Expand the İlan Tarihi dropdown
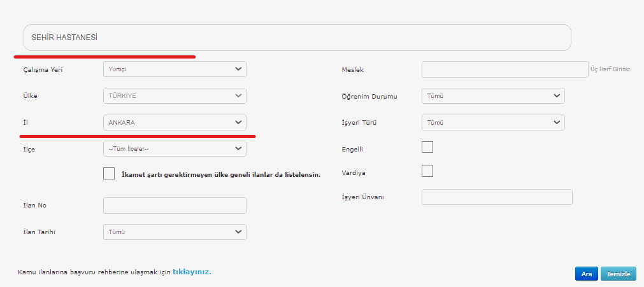Viewport: 644px width, 287px height. tap(175, 232)
